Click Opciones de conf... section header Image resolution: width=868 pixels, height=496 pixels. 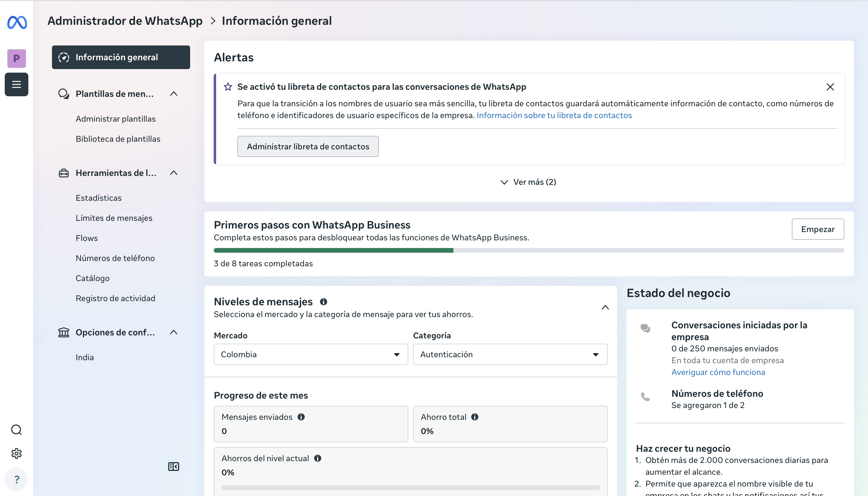click(x=115, y=332)
